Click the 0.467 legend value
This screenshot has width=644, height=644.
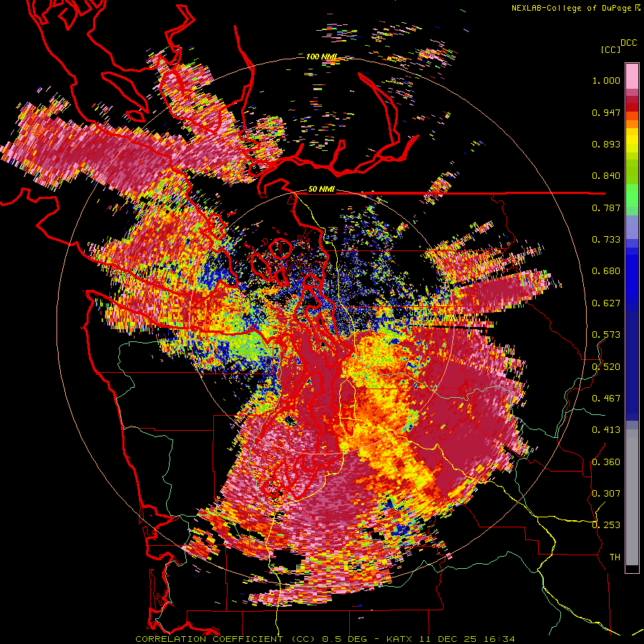point(606,399)
